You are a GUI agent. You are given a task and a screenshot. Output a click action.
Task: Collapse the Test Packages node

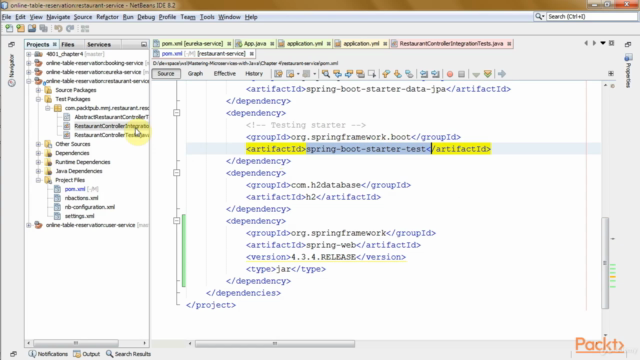[38, 99]
